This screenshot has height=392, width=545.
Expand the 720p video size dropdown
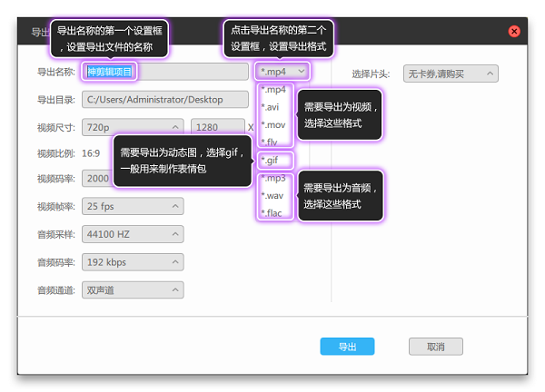(x=132, y=127)
